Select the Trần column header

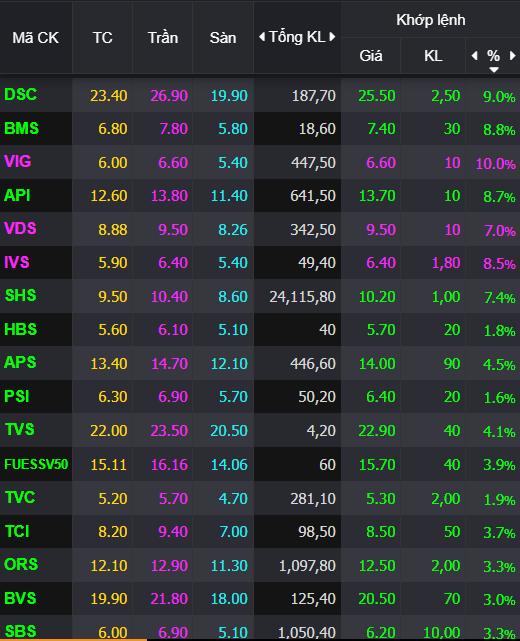[163, 38]
